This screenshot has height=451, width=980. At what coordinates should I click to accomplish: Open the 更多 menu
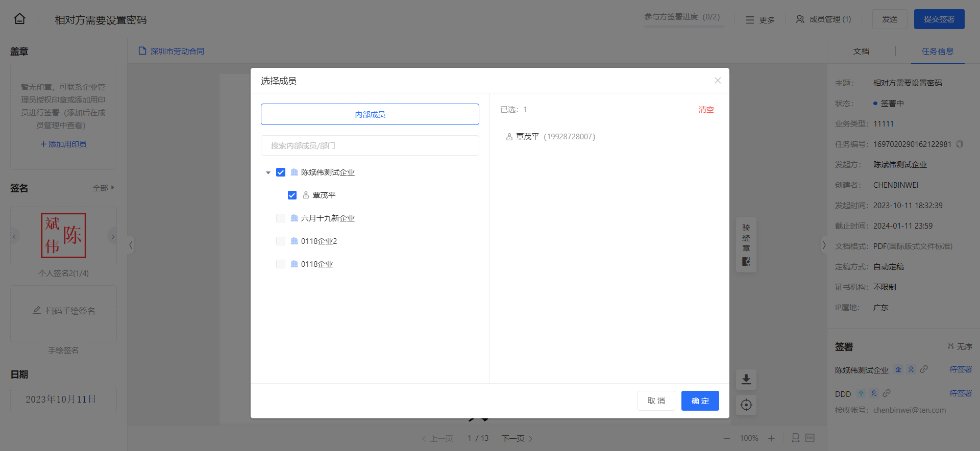tap(760, 20)
